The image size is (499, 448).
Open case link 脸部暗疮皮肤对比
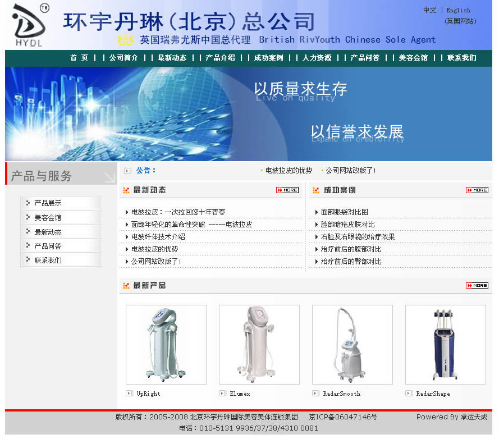click(x=347, y=225)
